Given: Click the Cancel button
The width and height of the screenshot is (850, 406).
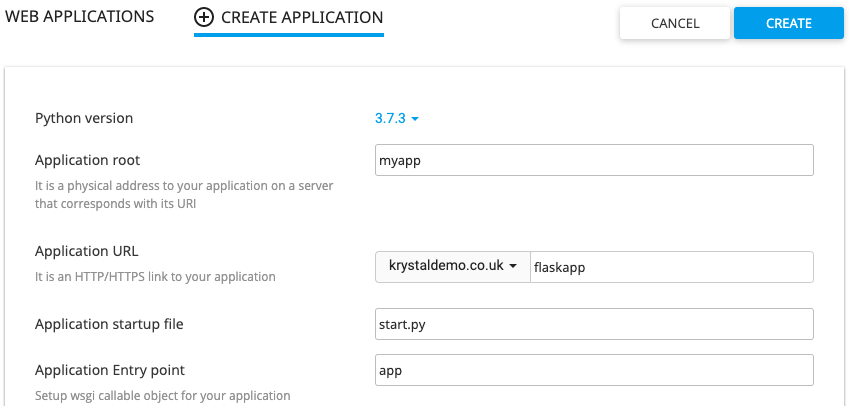Looking at the screenshot, I should click(675, 23).
